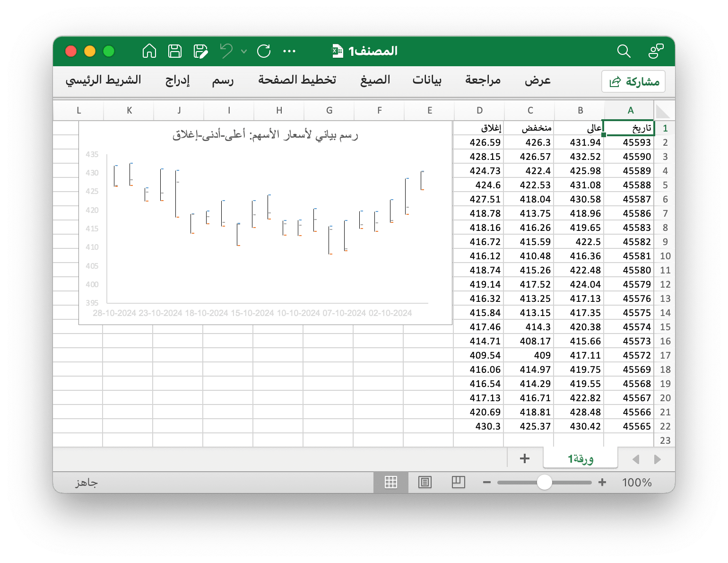Open the collaboration people icon
Image resolution: width=728 pixels, height=563 pixels.
656,51
